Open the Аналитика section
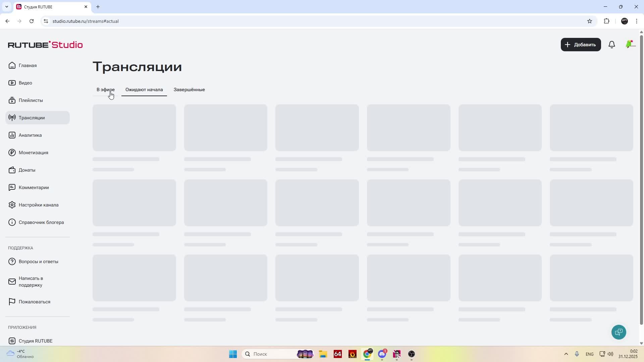The image size is (644, 362). [x=30, y=135]
